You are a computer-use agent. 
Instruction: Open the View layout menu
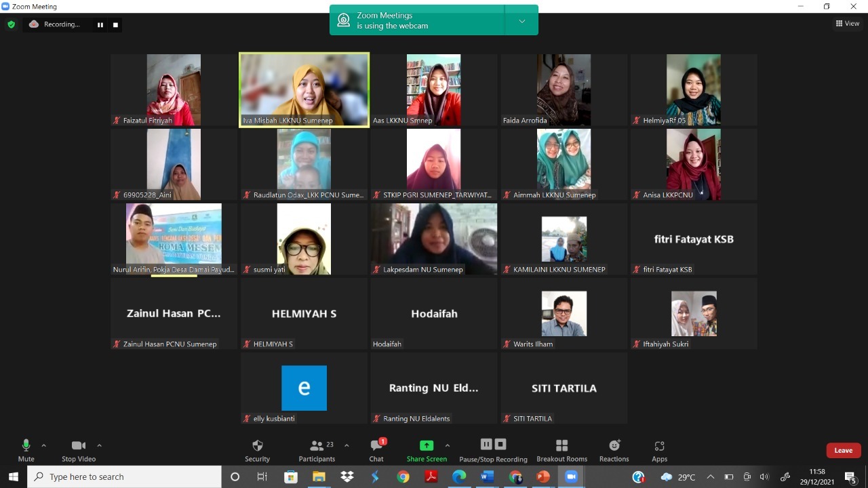coord(848,24)
